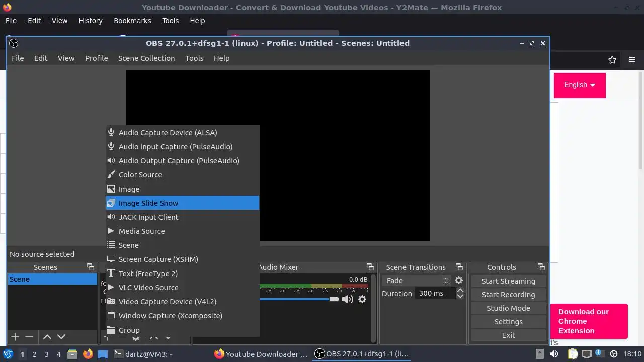The width and height of the screenshot is (644, 362).
Task: Switch to workspace 2 in taskbar
Action: click(34, 354)
